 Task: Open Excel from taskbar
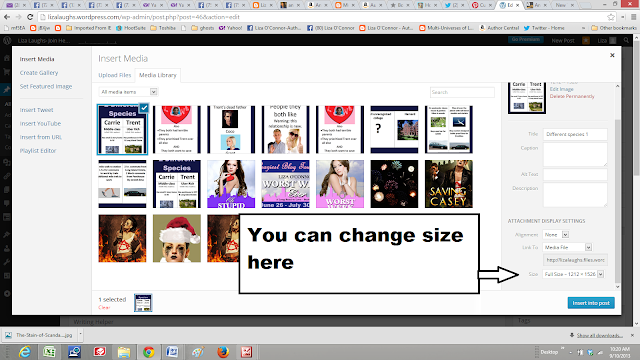click(49, 351)
